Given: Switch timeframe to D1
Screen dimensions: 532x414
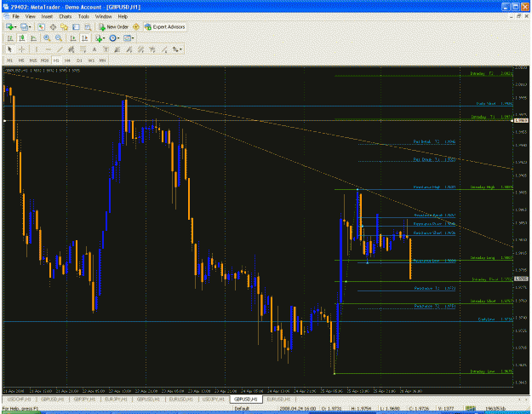Looking at the screenshot, I should (x=79, y=60).
